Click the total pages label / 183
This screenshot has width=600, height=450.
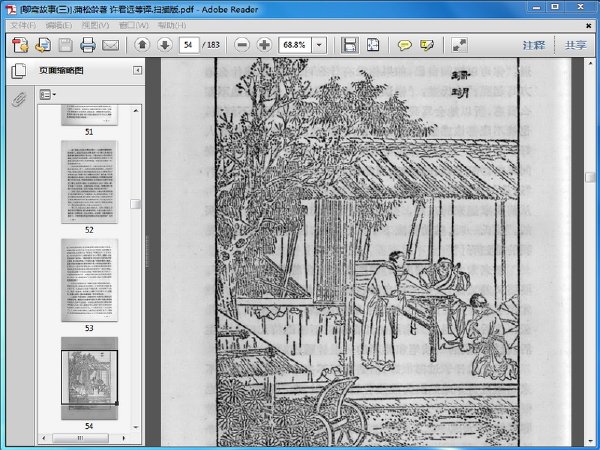[211, 45]
